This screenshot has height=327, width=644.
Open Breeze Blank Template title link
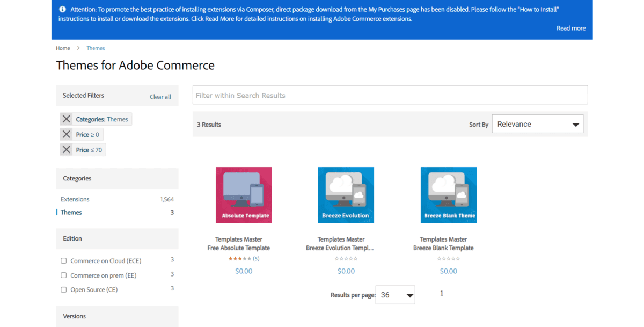(x=443, y=248)
